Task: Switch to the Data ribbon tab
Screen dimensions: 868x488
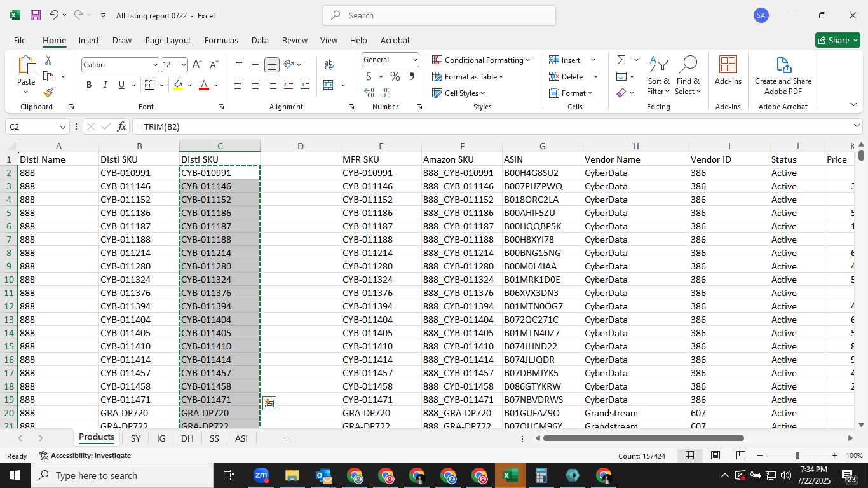Action: click(x=260, y=40)
